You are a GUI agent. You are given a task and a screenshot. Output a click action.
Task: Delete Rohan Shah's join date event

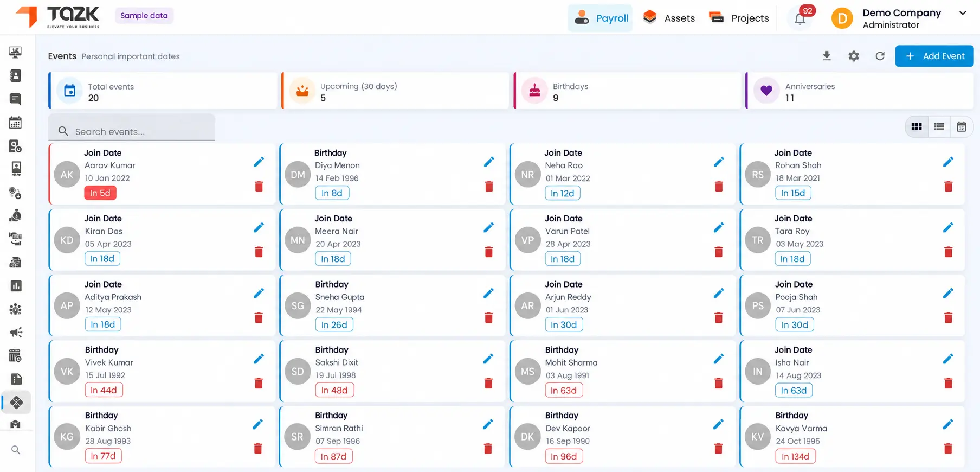pyautogui.click(x=949, y=187)
